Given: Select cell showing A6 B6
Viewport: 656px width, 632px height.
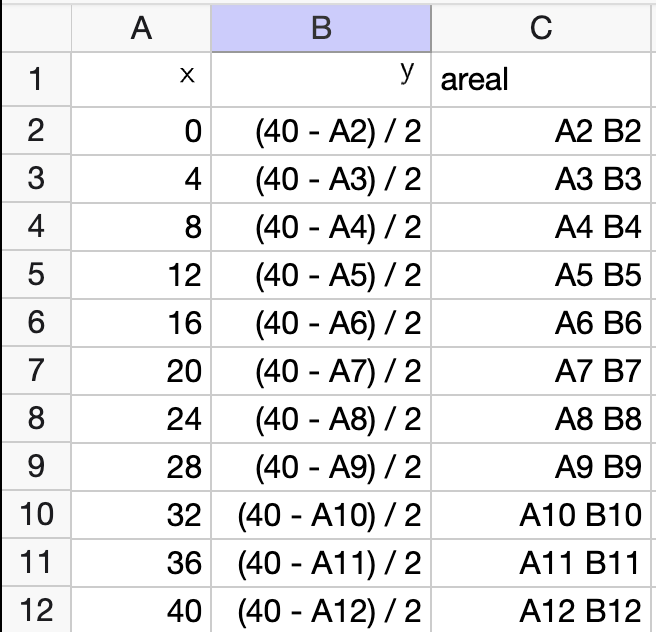Looking at the screenshot, I should (x=541, y=322).
